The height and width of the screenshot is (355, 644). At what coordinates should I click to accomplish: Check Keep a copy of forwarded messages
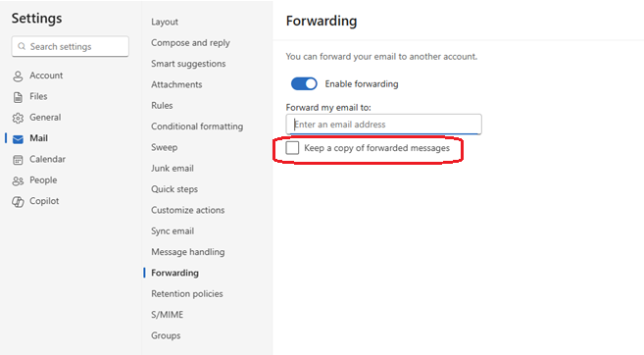point(292,148)
